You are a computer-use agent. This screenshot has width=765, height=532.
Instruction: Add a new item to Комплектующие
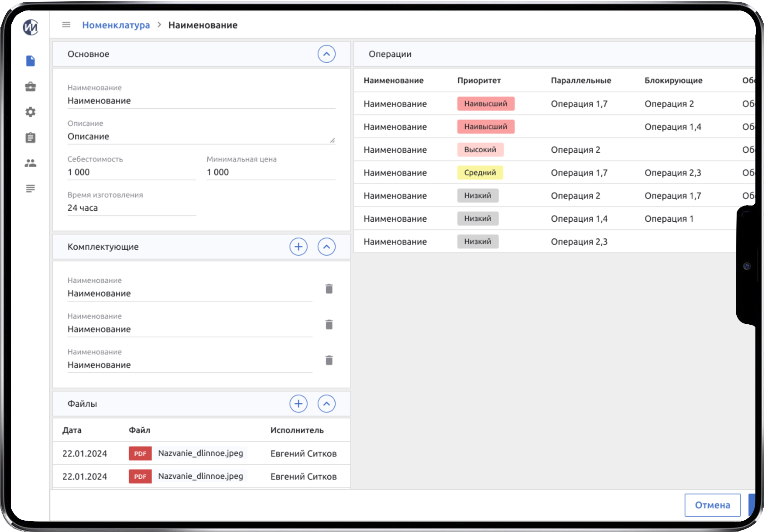[x=298, y=247]
